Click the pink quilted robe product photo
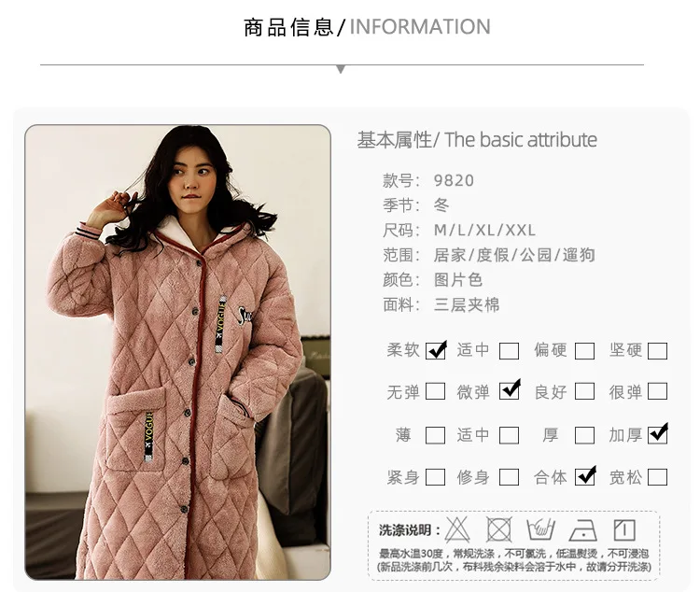The height and width of the screenshot is (592, 700). point(177,352)
